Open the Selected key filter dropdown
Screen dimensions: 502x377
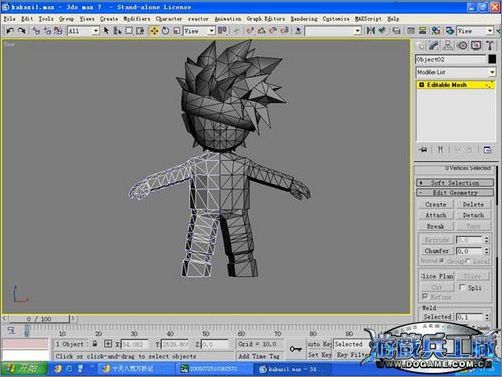pos(351,344)
